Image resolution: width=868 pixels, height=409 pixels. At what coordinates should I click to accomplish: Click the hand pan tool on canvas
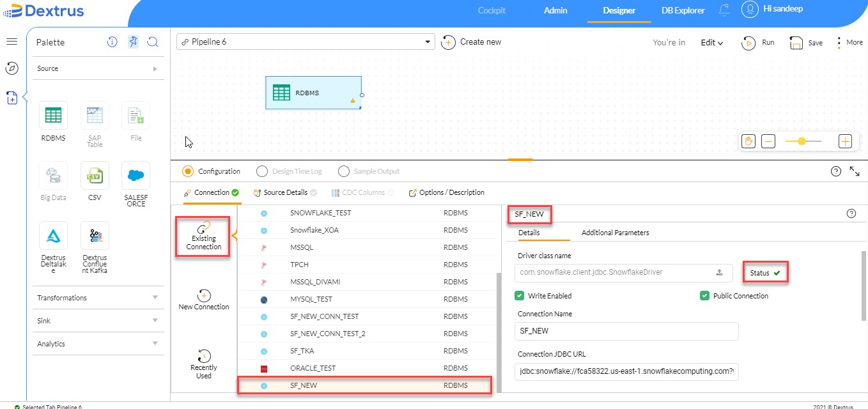[748, 141]
